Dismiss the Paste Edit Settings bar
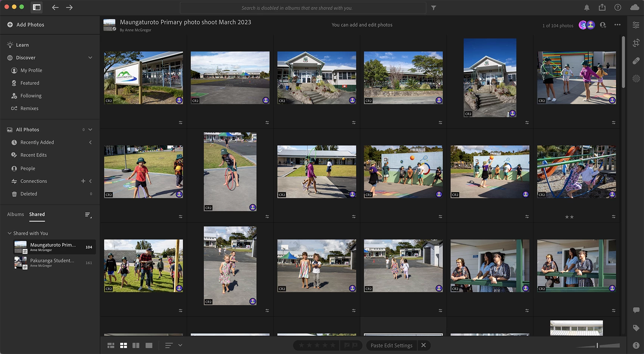Image resolution: width=644 pixels, height=354 pixels. click(x=423, y=345)
